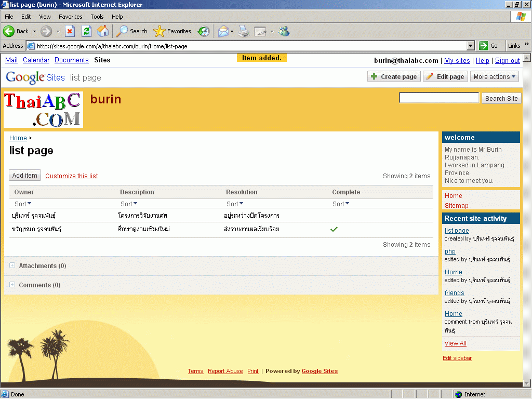Viewport: 532px width, 399px height.
Task: Click the ThaiABC.com site logo
Action: click(43, 110)
